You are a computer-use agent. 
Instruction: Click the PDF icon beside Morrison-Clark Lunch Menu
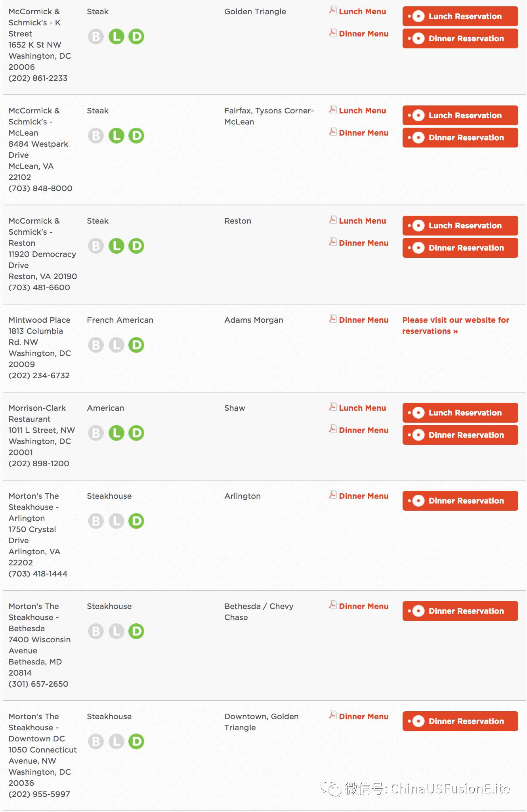(333, 407)
